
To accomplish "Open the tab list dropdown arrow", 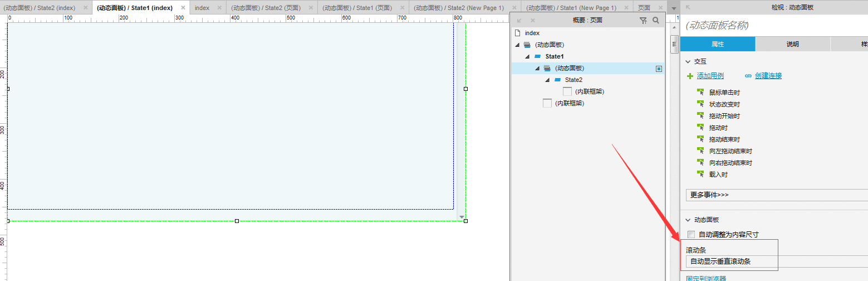I will 674,8.
